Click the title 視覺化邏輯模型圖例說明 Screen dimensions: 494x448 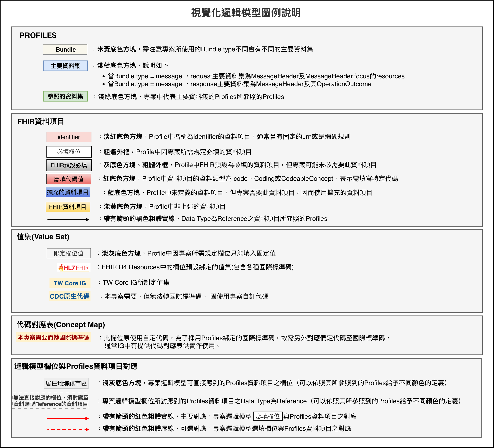(246, 13)
